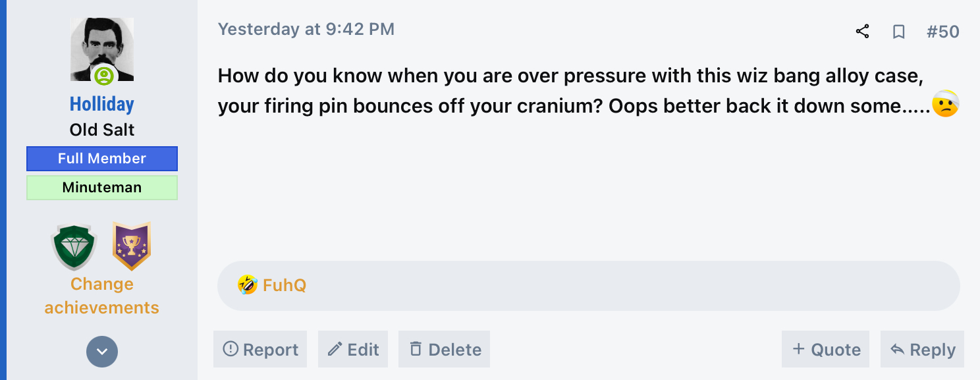
Task: Click the bandaged-head emoji in the post
Action: (x=946, y=104)
